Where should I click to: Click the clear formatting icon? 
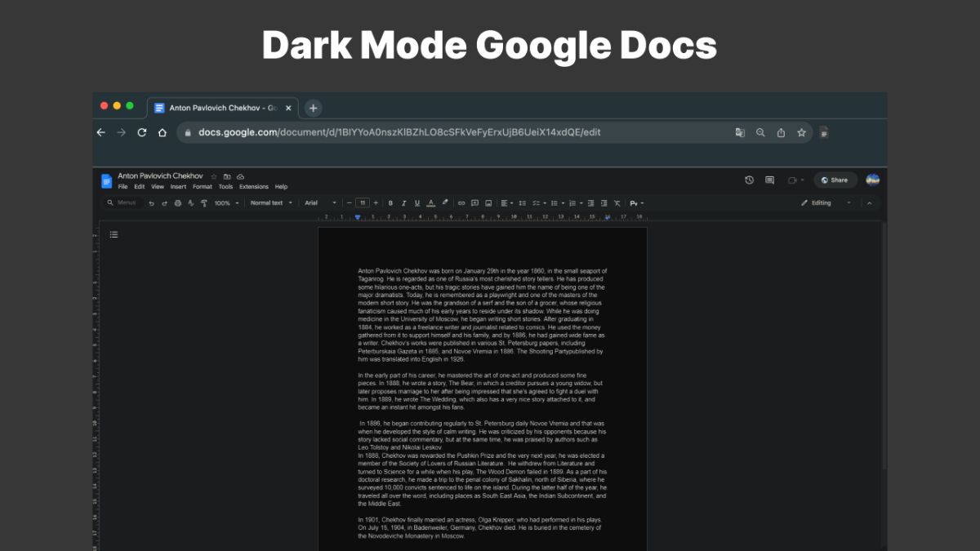coord(617,203)
